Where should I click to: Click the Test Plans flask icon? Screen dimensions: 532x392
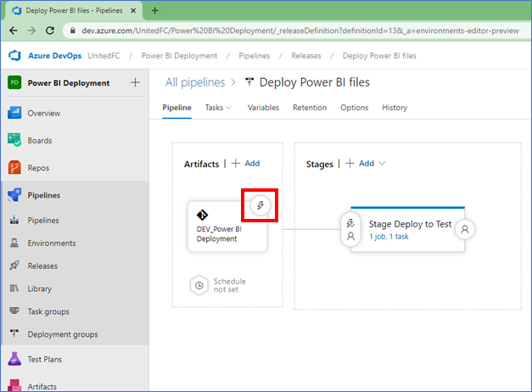[14, 359]
